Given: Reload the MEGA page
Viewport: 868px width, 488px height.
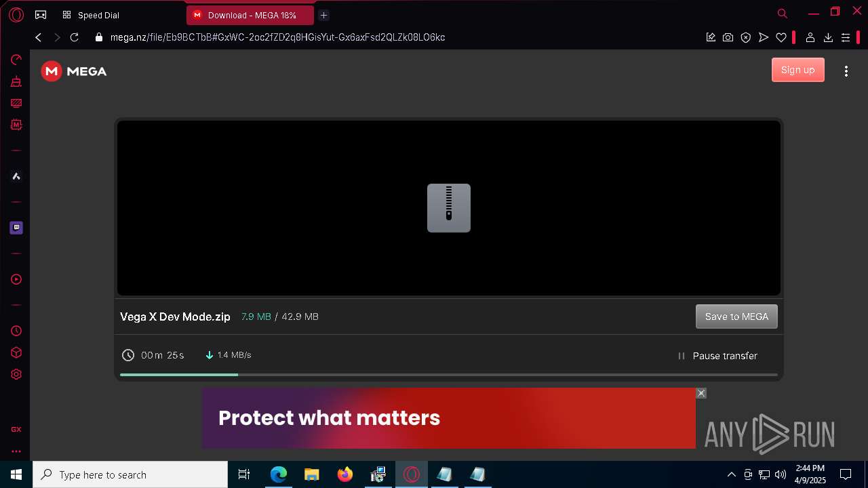Looking at the screenshot, I should click(x=75, y=37).
